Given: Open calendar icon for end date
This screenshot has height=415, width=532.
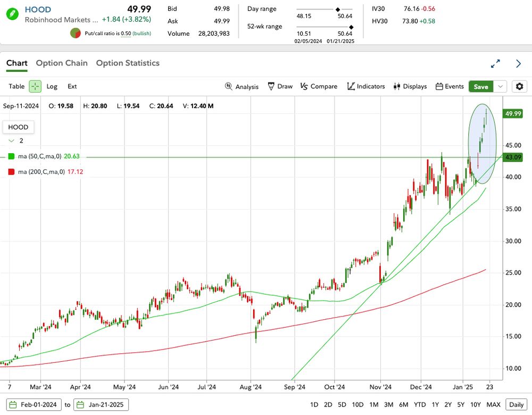Looking at the screenshot, I should click(80, 405).
